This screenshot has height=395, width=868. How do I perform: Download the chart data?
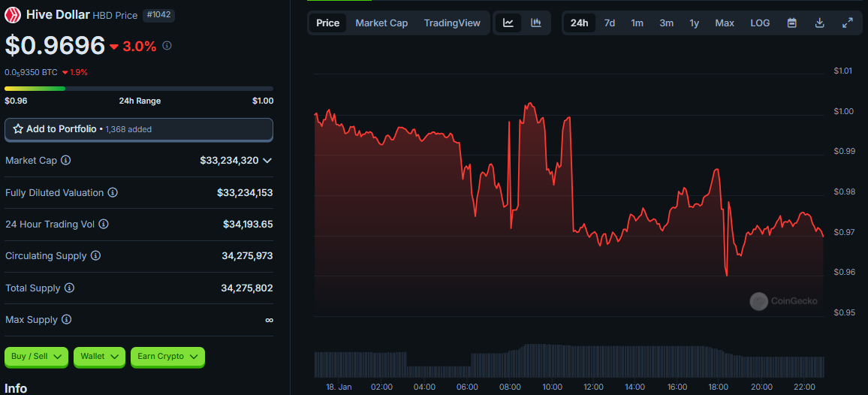[x=820, y=23]
